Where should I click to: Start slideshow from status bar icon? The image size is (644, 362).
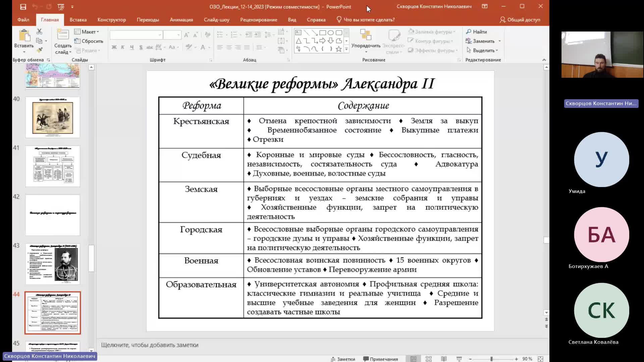(459, 359)
